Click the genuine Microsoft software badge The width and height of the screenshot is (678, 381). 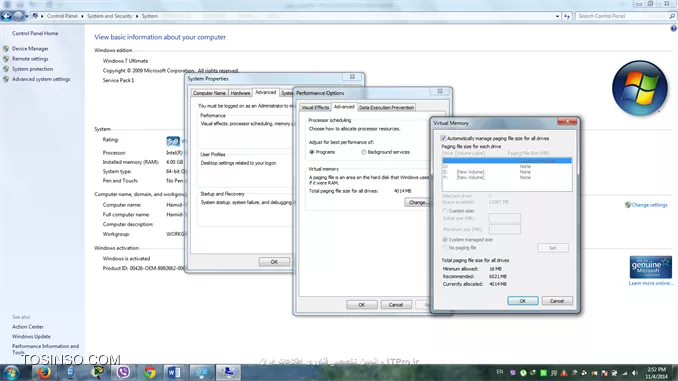click(x=650, y=267)
